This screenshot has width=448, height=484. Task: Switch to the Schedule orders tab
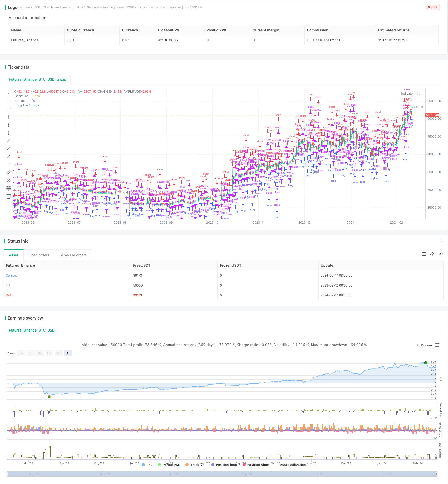point(73,255)
